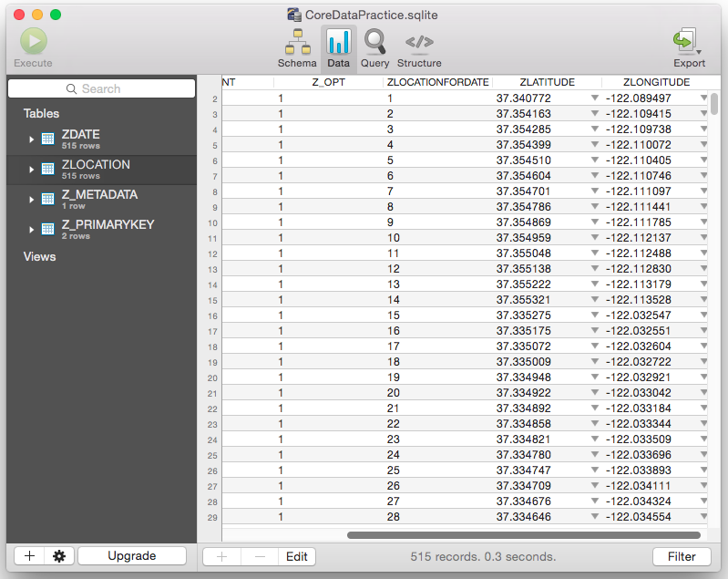Image resolution: width=728 pixels, height=579 pixels.
Task: Click the sidebar plus add button
Action: tap(29, 556)
